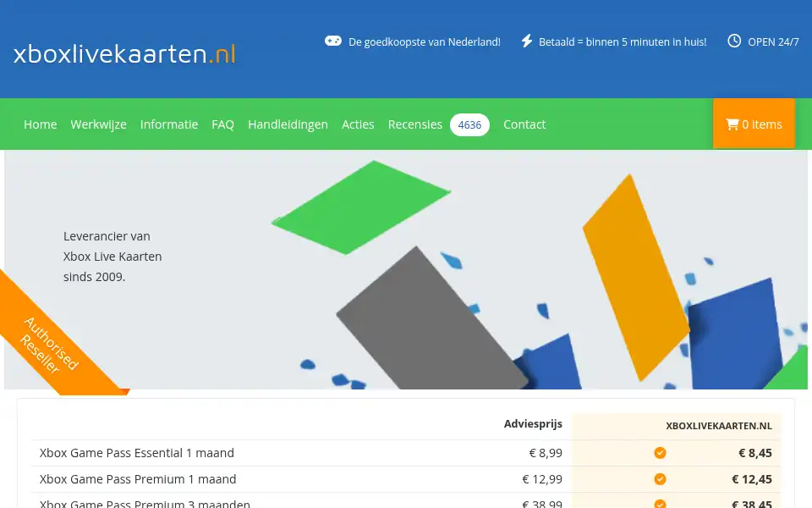Click the orange checkmark in Premium 1 maand row

(660, 479)
